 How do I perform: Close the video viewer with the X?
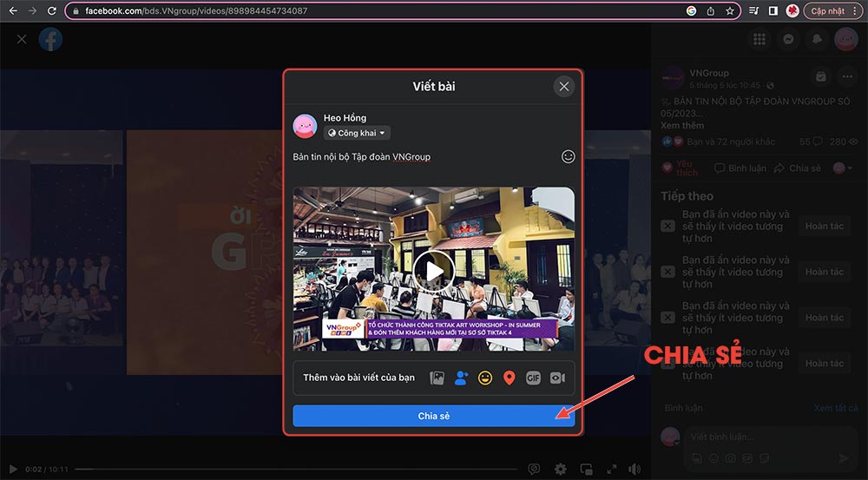click(x=22, y=39)
